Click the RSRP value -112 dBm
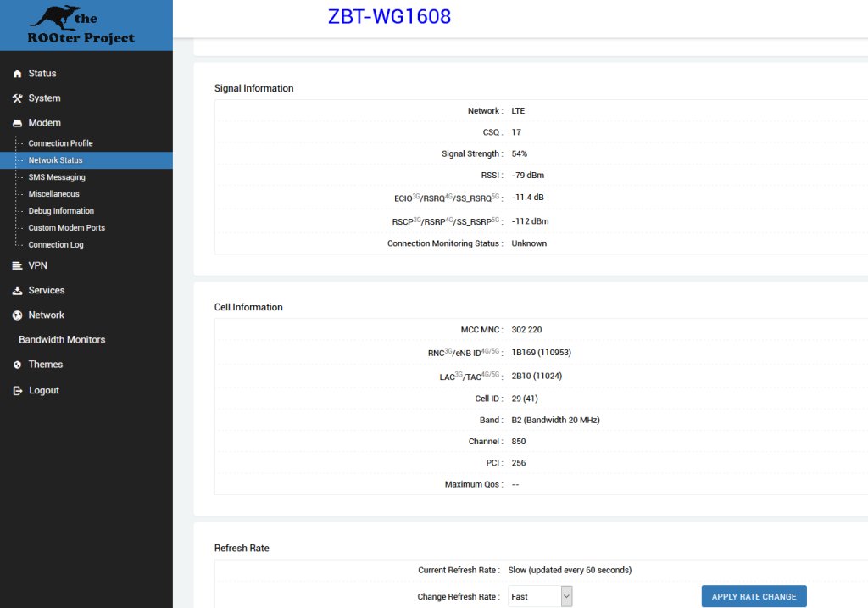The width and height of the screenshot is (868, 608). pos(531,221)
